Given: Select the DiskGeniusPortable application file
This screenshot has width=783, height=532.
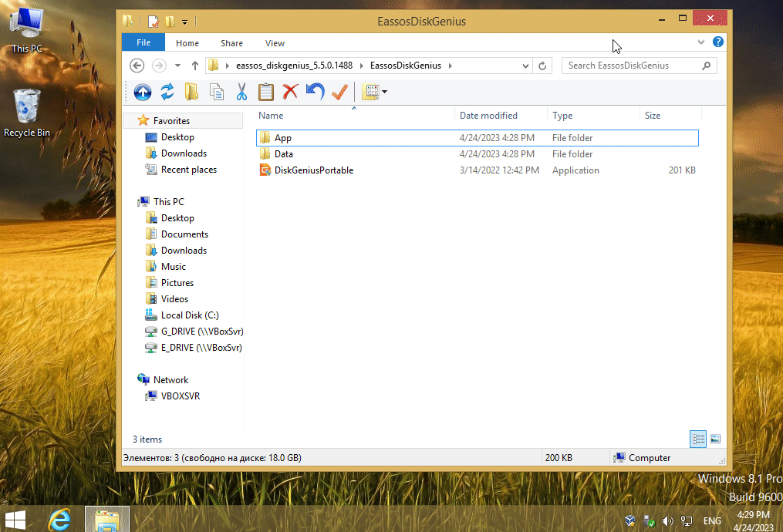Looking at the screenshot, I should tap(478, 170).
